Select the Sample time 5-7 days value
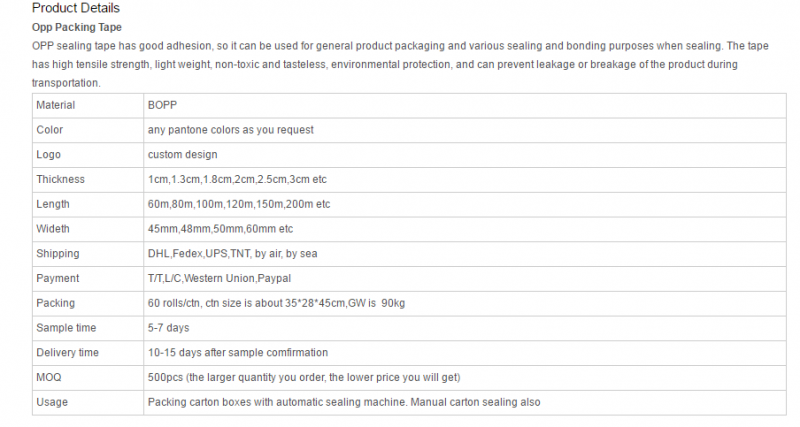Screen dimensions: 800x427 tap(168, 328)
